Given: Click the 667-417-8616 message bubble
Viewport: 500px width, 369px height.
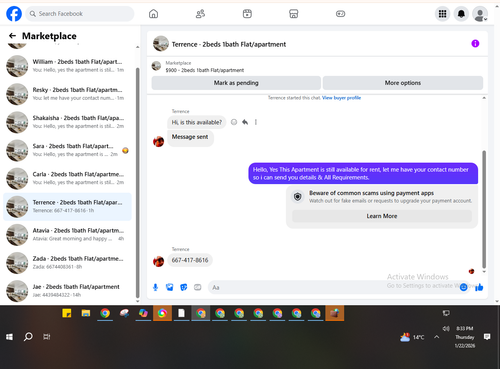Looking at the screenshot, I should (x=190, y=260).
